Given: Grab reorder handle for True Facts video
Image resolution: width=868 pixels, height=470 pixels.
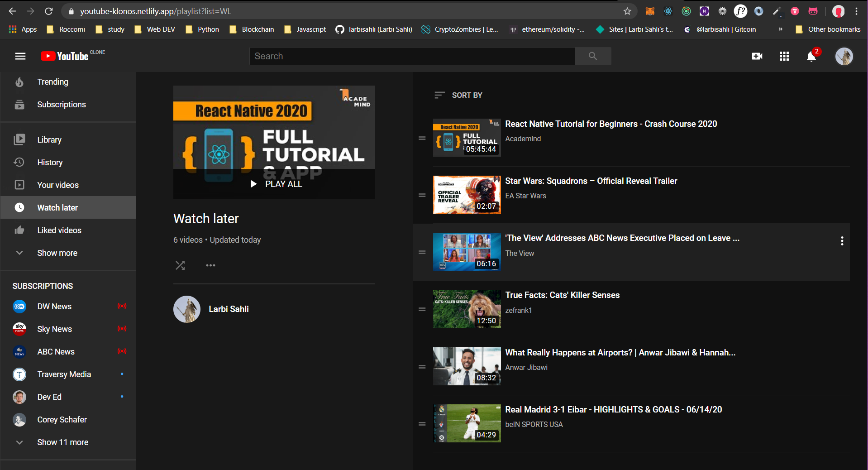Looking at the screenshot, I should point(422,309).
